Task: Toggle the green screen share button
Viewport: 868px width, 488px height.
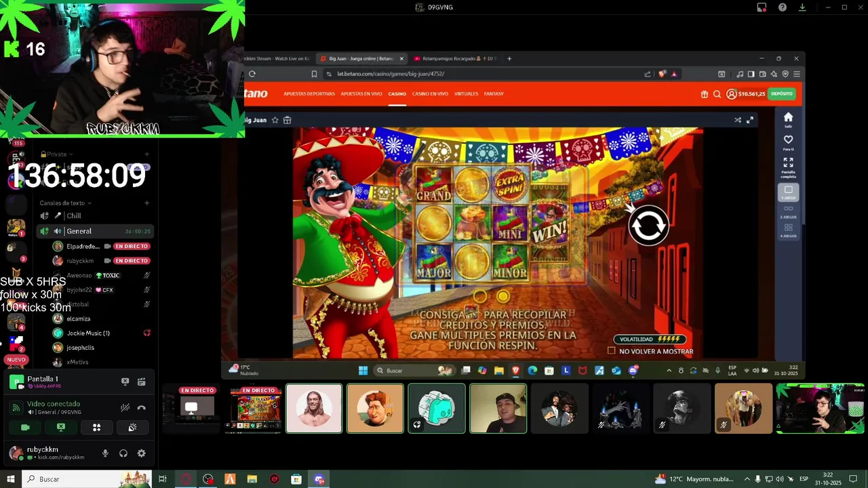Action: click(x=61, y=427)
